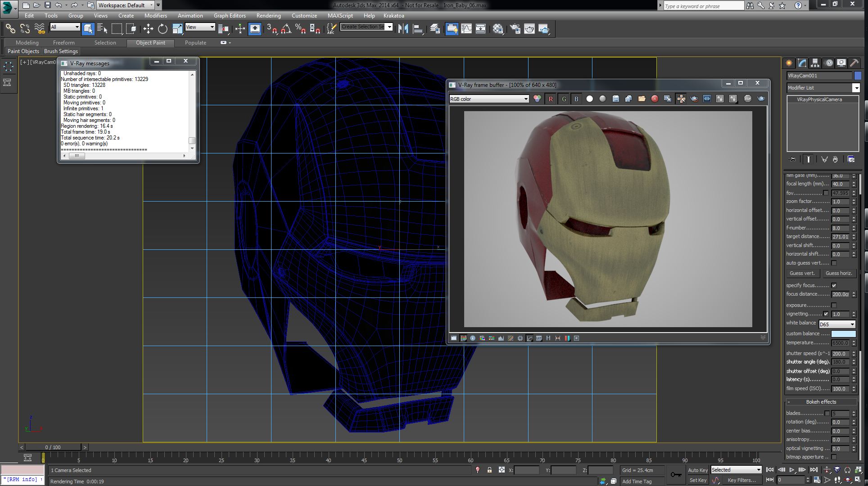Activate the Select and Move tool
This screenshot has height=486, width=868.
click(148, 29)
